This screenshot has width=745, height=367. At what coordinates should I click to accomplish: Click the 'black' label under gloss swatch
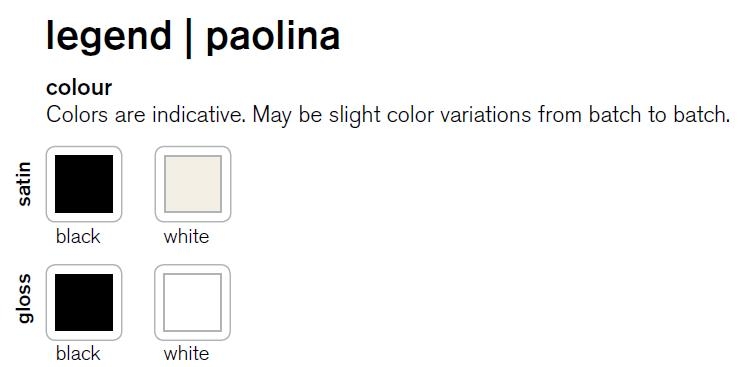pyautogui.click(x=78, y=353)
